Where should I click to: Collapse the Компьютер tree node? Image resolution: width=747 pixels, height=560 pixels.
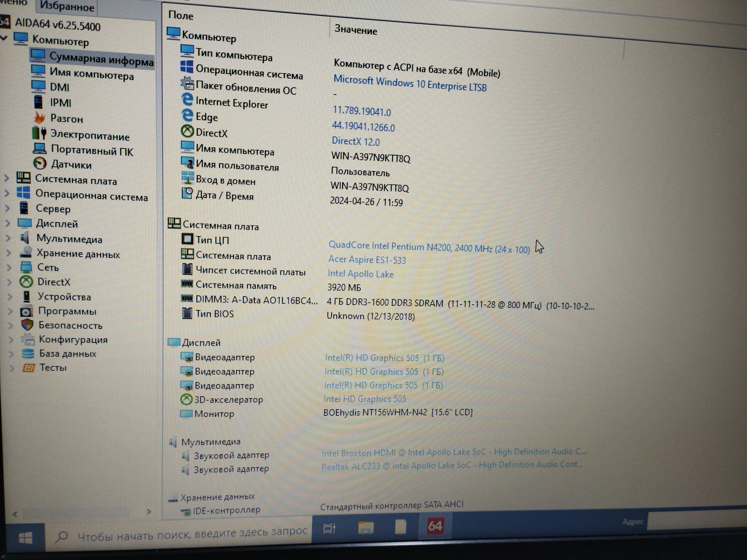point(4,38)
